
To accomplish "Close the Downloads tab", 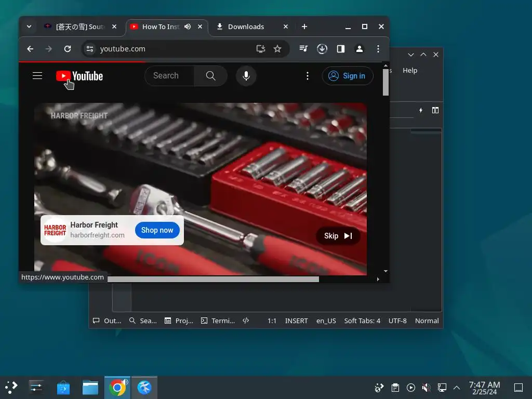I will point(286,26).
